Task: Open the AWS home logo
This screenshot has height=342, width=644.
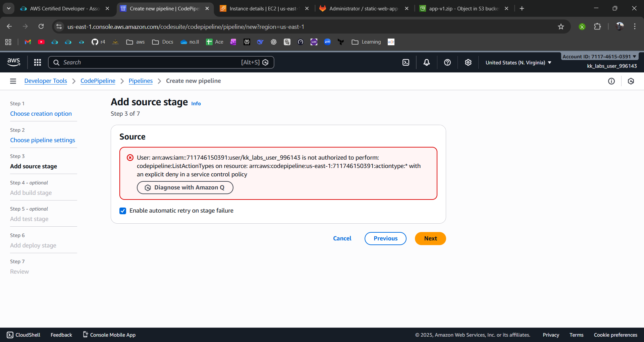Action: [13, 62]
